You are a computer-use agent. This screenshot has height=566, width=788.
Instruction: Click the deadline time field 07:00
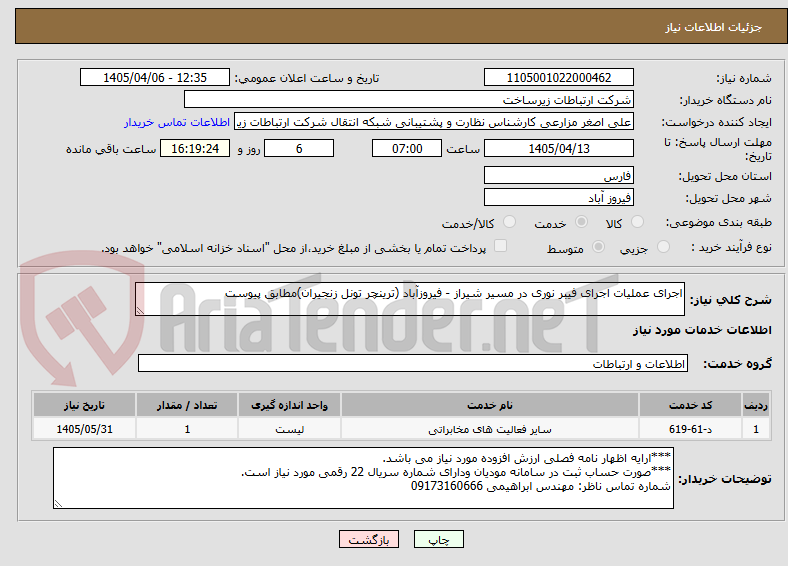[x=407, y=148]
